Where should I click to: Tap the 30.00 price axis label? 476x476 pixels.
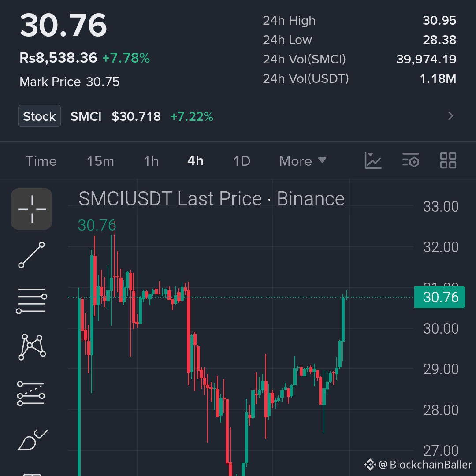441,328
